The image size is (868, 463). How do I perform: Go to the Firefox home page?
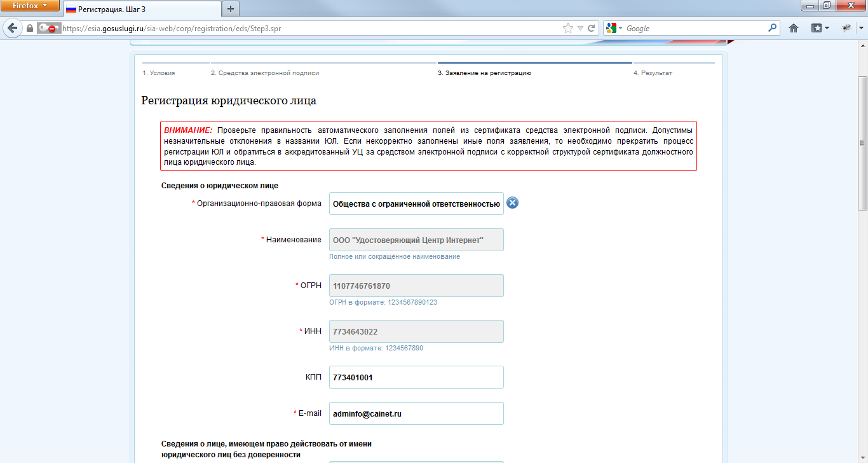click(793, 29)
